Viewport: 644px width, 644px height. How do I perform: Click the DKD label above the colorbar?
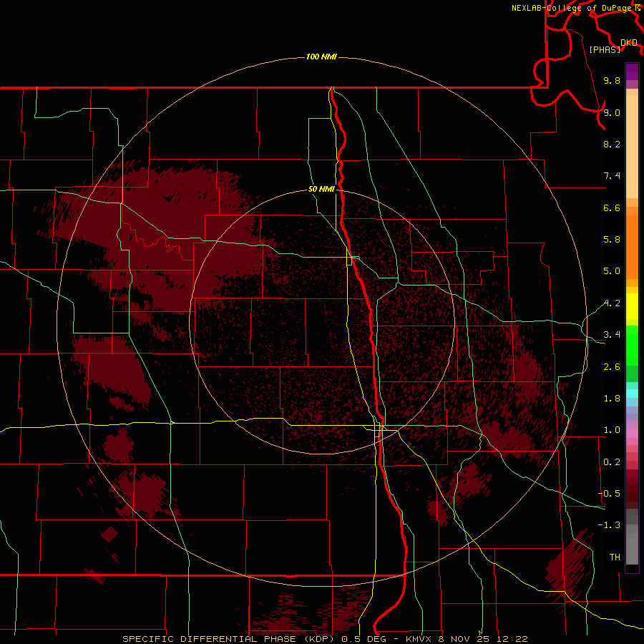(629, 43)
